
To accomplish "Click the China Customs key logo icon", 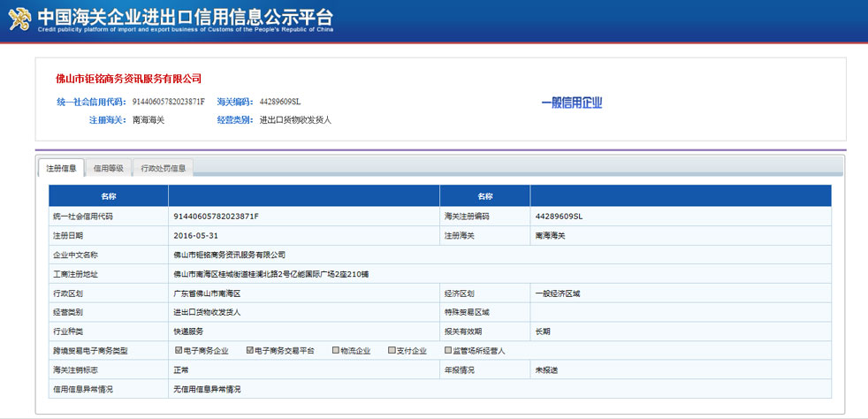I will click(x=20, y=19).
